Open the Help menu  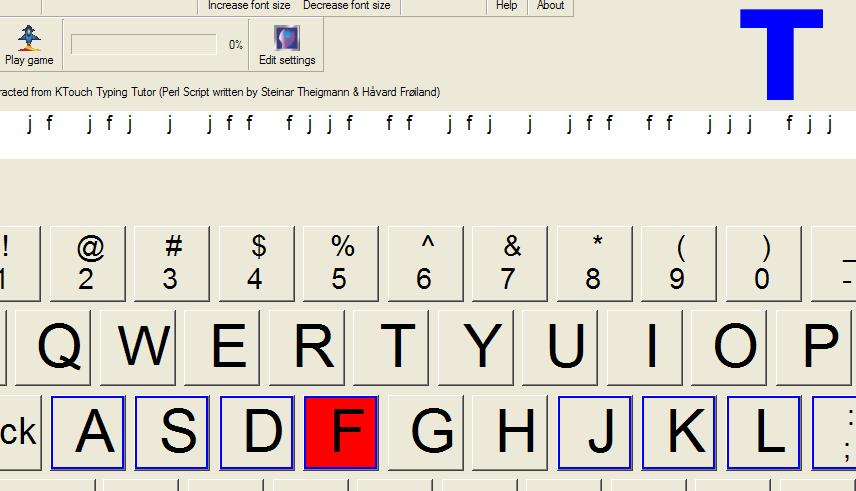[x=507, y=5]
